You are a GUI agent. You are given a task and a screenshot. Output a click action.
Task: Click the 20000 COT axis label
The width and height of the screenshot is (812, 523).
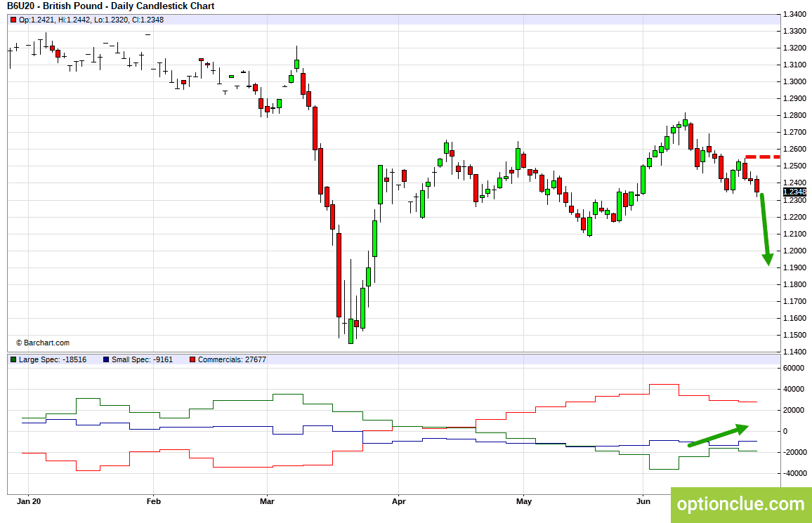(793, 410)
